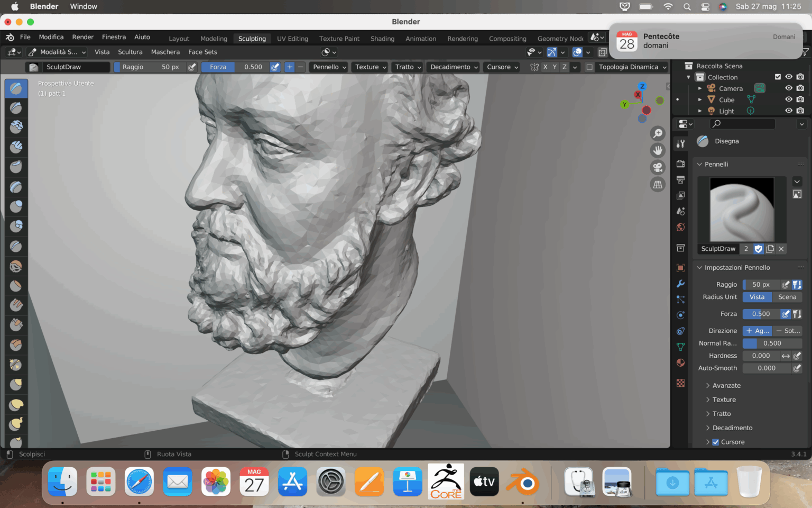Image resolution: width=812 pixels, height=508 pixels.
Task: Expand the Camera item in outliner
Action: click(x=700, y=88)
